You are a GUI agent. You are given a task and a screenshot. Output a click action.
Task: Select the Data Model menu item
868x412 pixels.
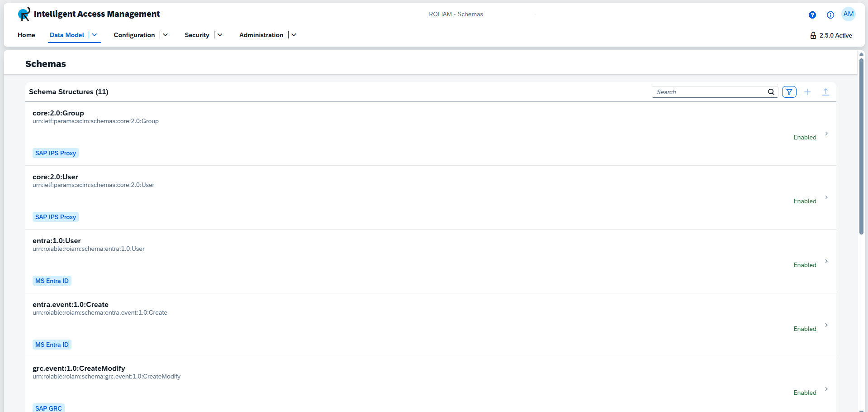point(67,35)
